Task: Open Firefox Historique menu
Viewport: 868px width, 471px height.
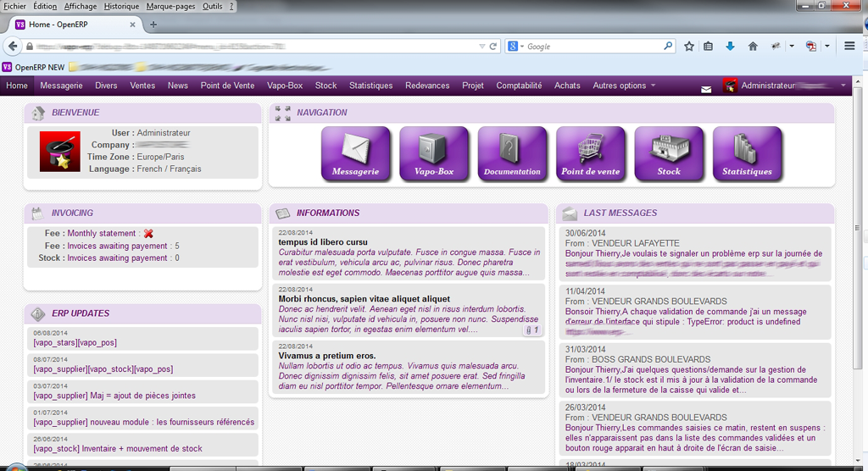Action: click(x=122, y=6)
